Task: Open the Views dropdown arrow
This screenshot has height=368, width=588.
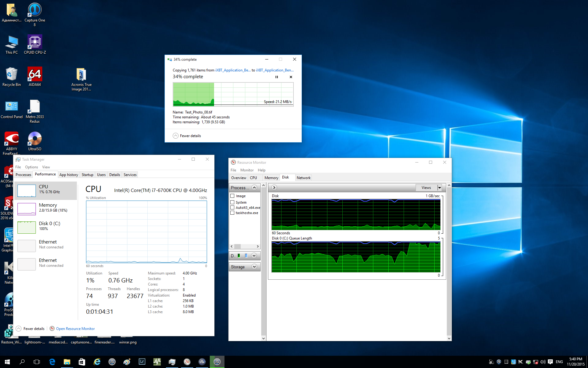Action: (439, 188)
